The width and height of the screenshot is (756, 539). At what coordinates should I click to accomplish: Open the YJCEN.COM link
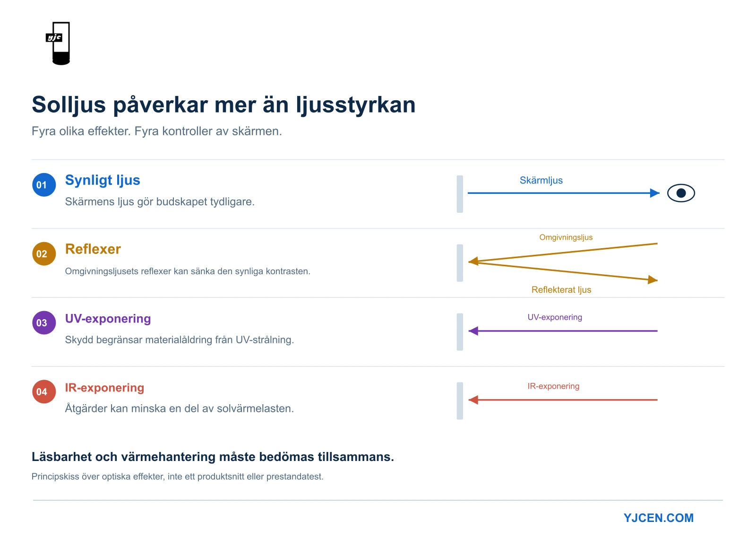coord(658,518)
